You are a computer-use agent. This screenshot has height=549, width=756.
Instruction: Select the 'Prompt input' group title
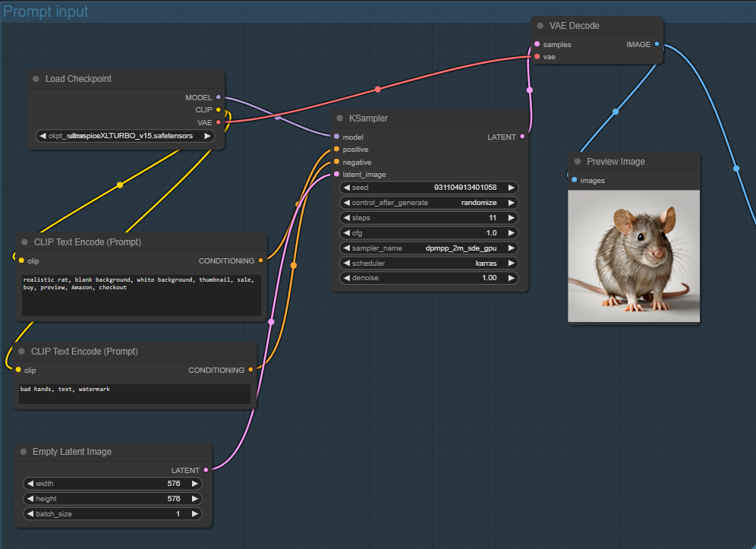click(x=46, y=11)
